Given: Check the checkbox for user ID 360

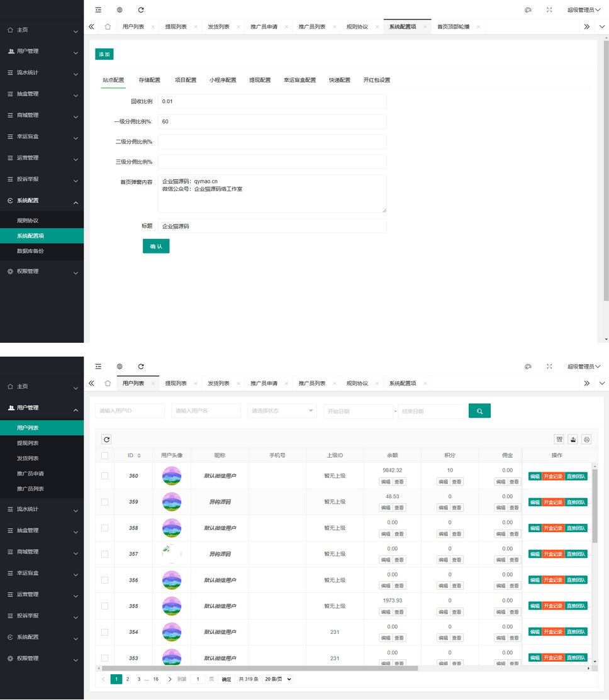Looking at the screenshot, I should click(104, 476).
